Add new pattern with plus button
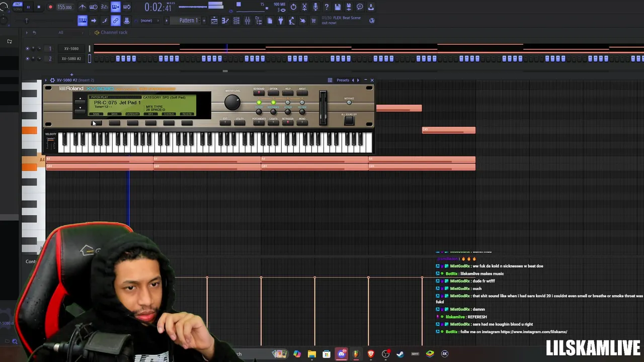The width and height of the screenshot is (644, 362). (x=204, y=21)
